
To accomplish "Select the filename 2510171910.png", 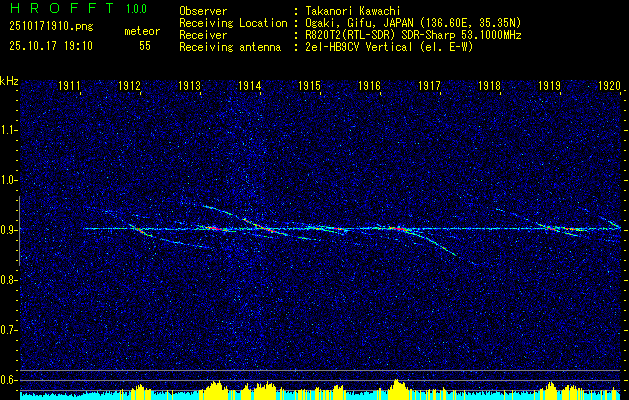I will click(51, 26).
